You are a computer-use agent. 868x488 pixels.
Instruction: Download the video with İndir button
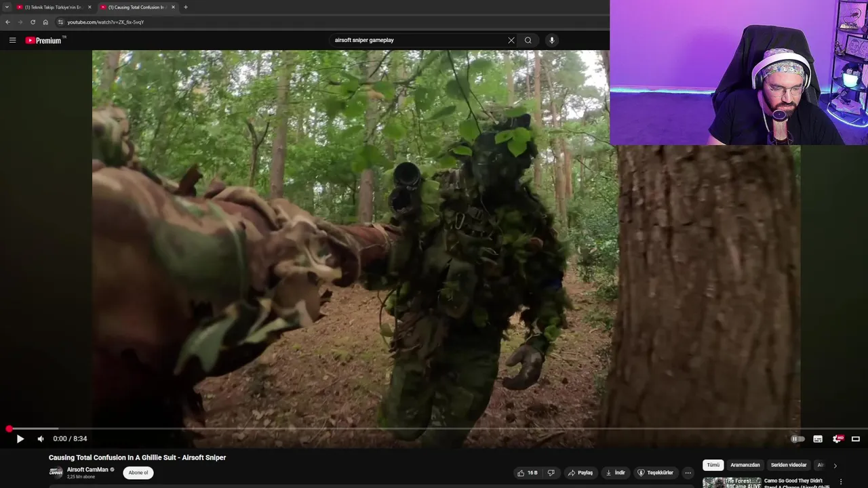pos(616,473)
